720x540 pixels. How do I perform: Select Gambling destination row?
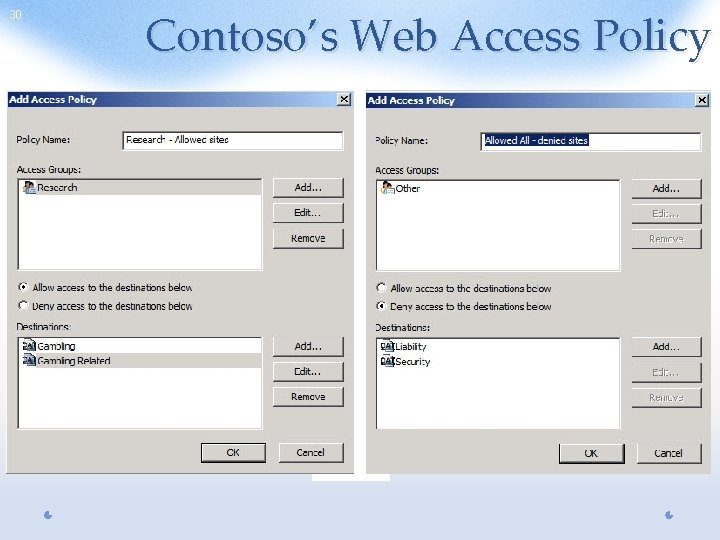click(140, 346)
